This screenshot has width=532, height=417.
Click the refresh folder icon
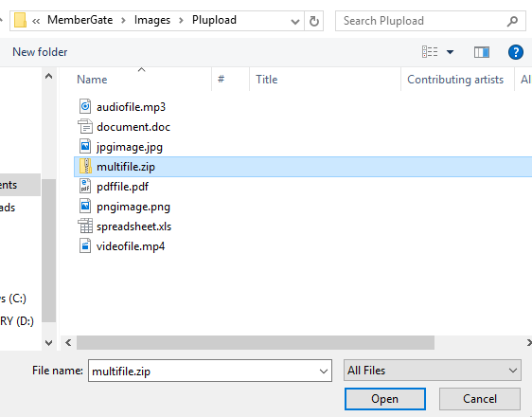[314, 21]
